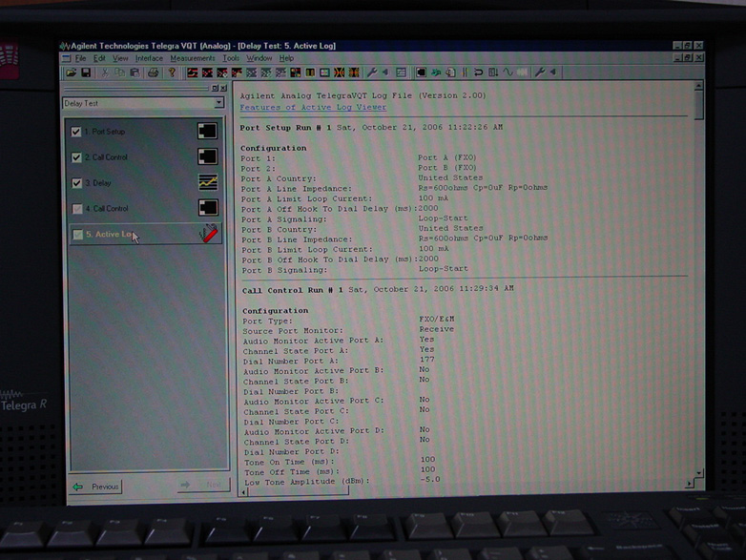Click the Paste clipboard icon
This screenshot has width=746, height=560.
(135, 73)
